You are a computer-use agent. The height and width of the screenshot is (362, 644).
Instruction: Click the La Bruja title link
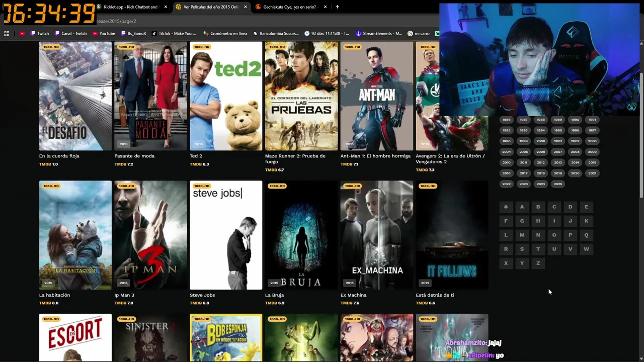pyautogui.click(x=274, y=295)
